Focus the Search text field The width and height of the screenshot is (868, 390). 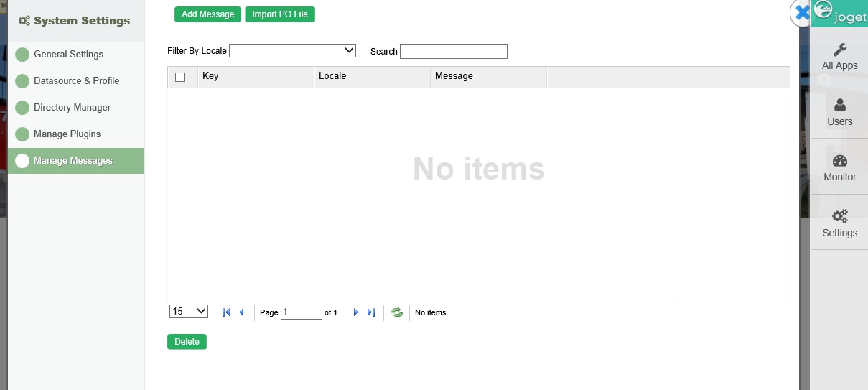click(x=454, y=51)
